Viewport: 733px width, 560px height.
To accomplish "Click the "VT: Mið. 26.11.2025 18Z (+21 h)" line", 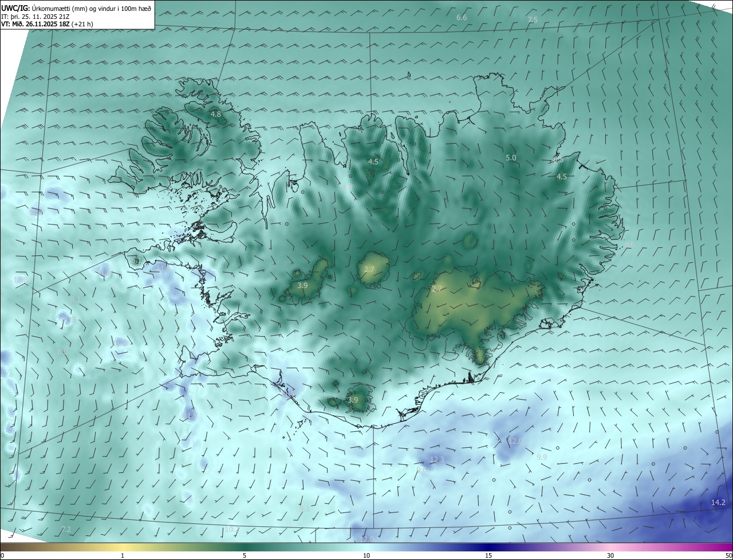I will [x=47, y=24].
